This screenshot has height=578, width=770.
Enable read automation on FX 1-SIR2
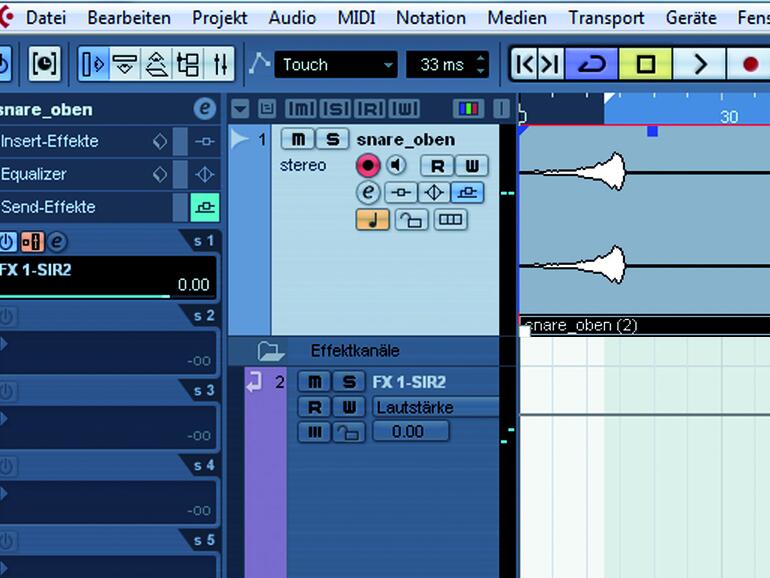tap(314, 407)
